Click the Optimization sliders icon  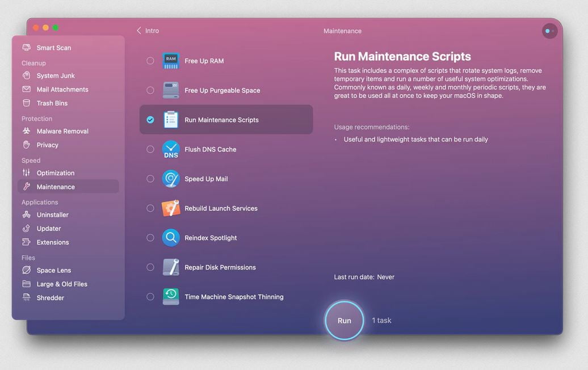click(26, 173)
